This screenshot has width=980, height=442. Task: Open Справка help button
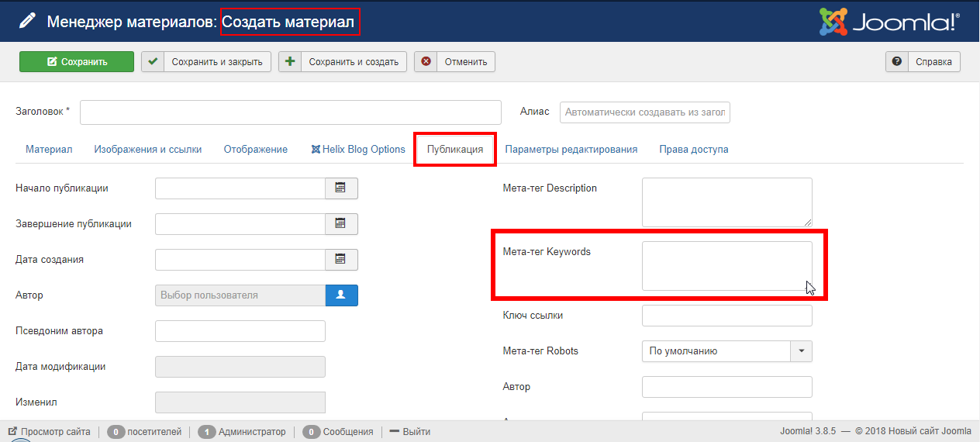[x=923, y=62]
